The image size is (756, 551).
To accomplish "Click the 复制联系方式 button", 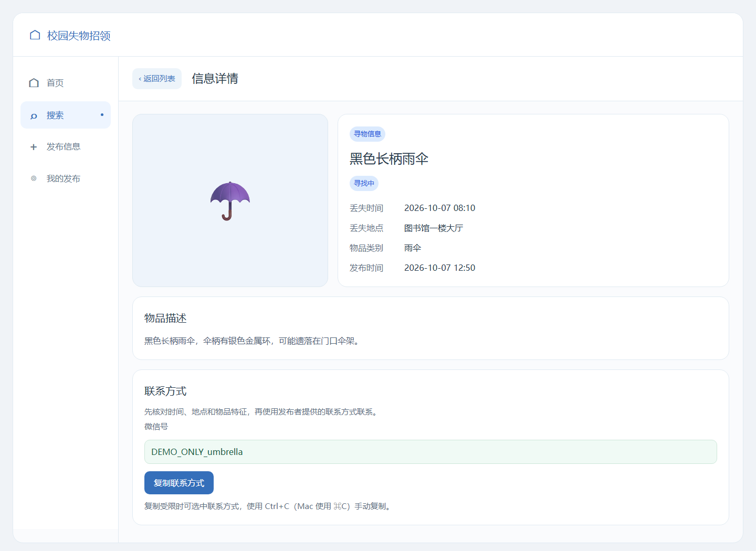I will pyautogui.click(x=179, y=483).
